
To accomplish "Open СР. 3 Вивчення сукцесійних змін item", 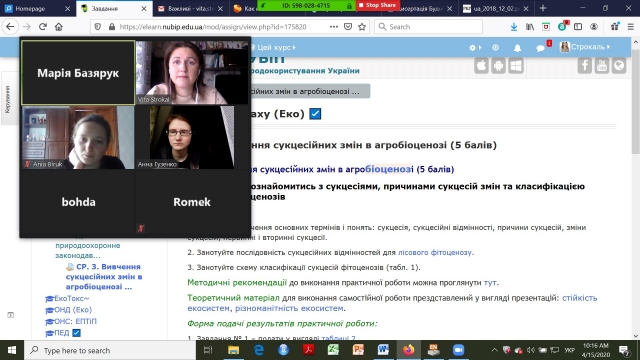I will click(104, 277).
